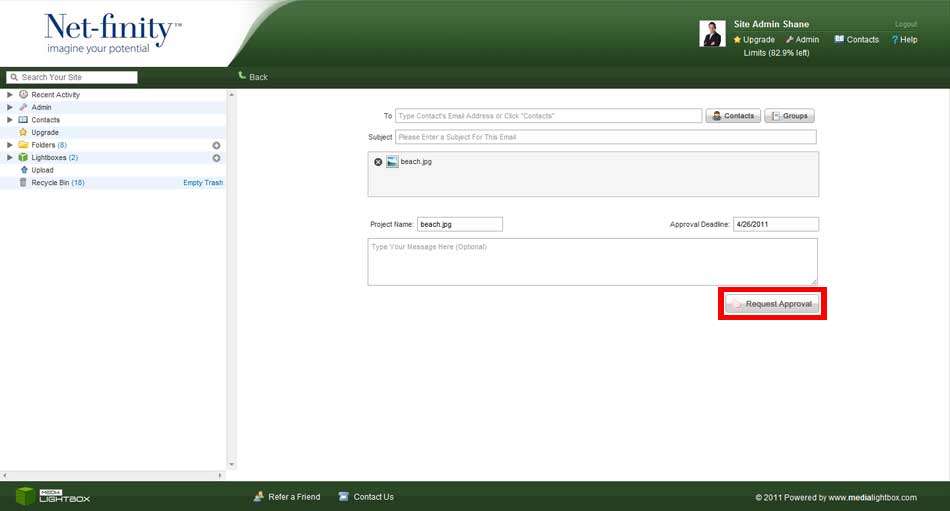Expand the Lightboxes tree node
Viewport: 950px width, 511px height.
coord(10,158)
